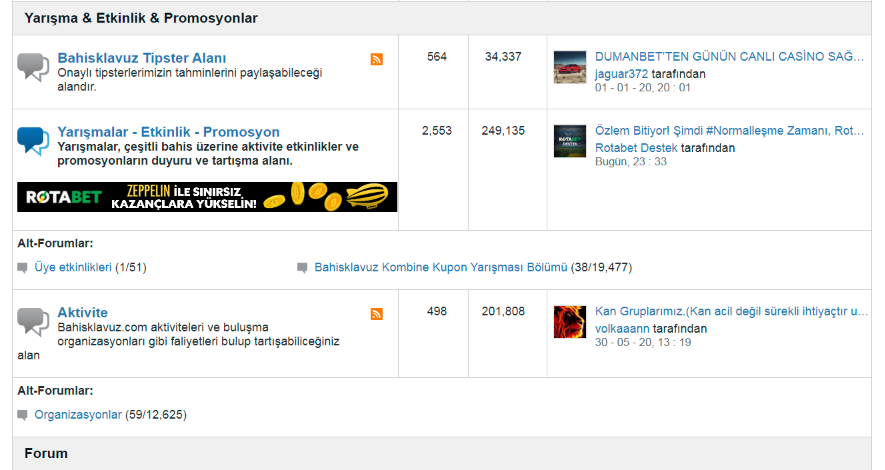View jaguar372 user profile

coord(621,74)
